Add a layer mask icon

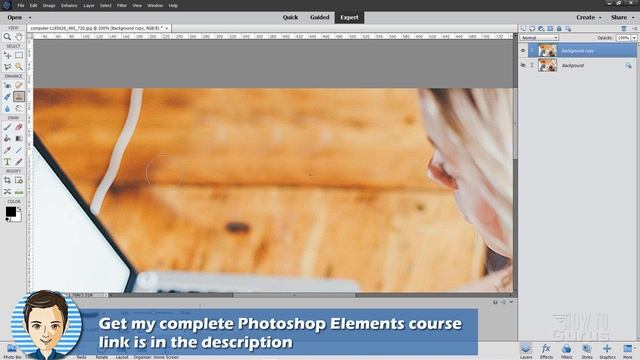point(550,28)
